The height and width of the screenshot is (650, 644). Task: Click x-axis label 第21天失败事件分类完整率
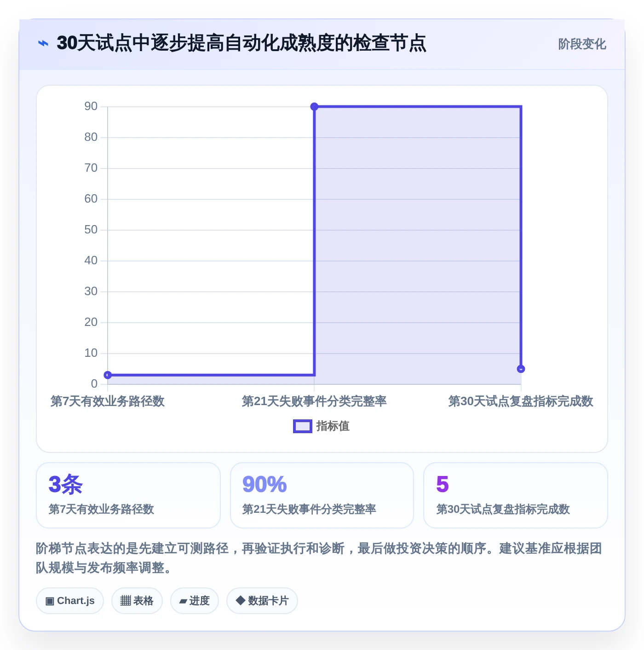pos(314,401)
